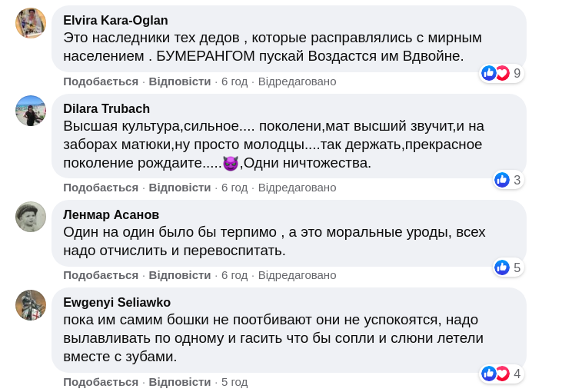
Task: Open Dilara Trubach's profile picture
Action: click(31, 111)
